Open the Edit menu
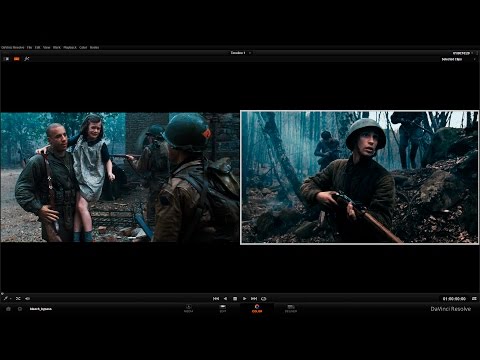 (37, 48)
